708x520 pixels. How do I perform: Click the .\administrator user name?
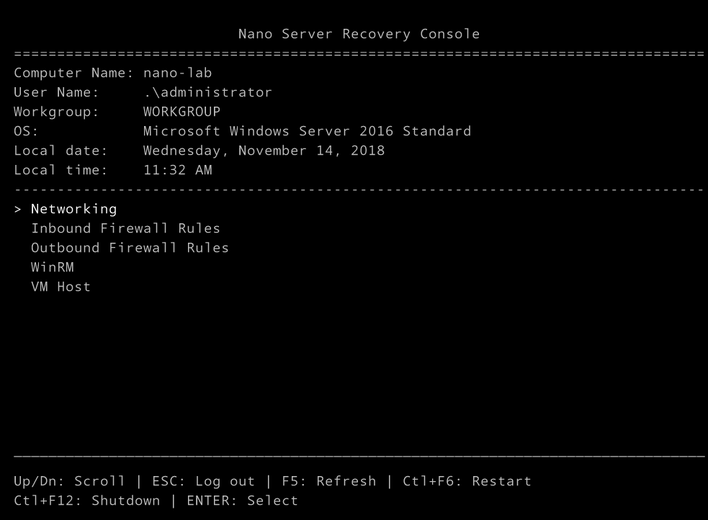coord(208,92)
